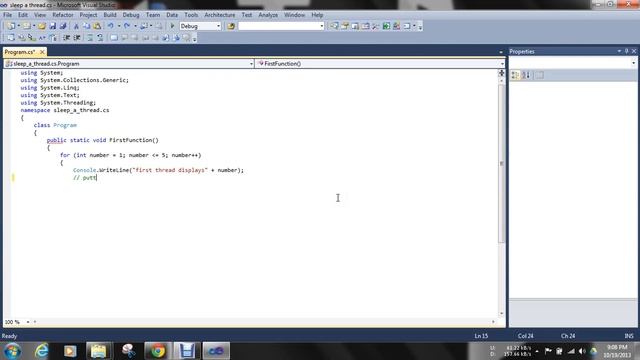640x360 pixels.
Task: Open the 100 % zoom level dropdown
Action: click(28, 322)
